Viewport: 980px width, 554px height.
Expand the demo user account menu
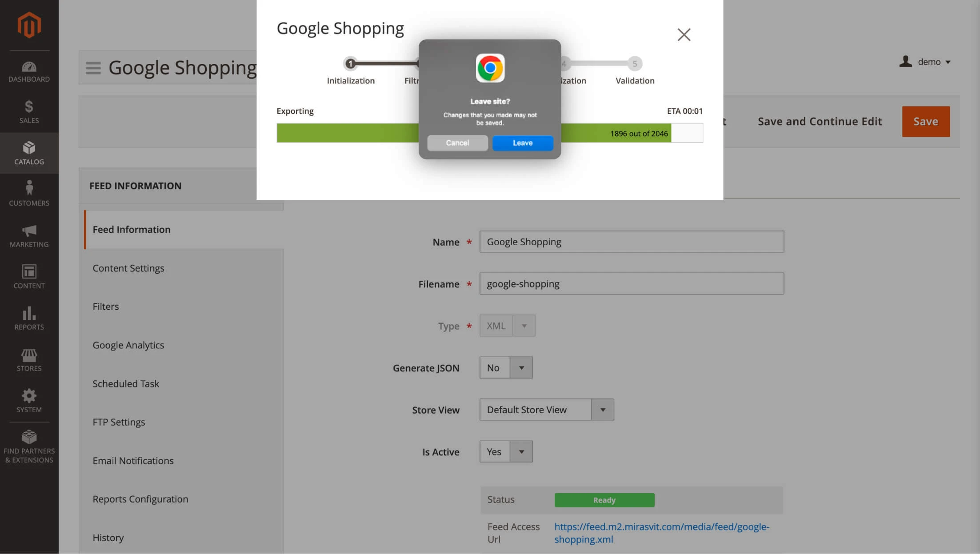pyautogui.click(x=925, y=62)
